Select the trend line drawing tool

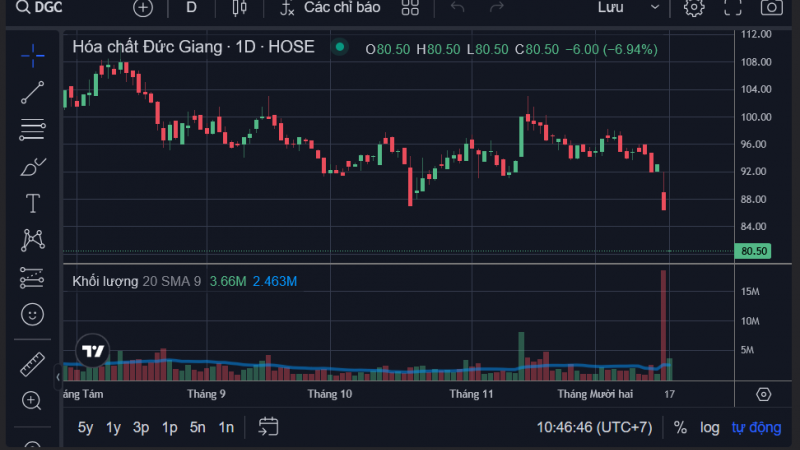[32, 92]
